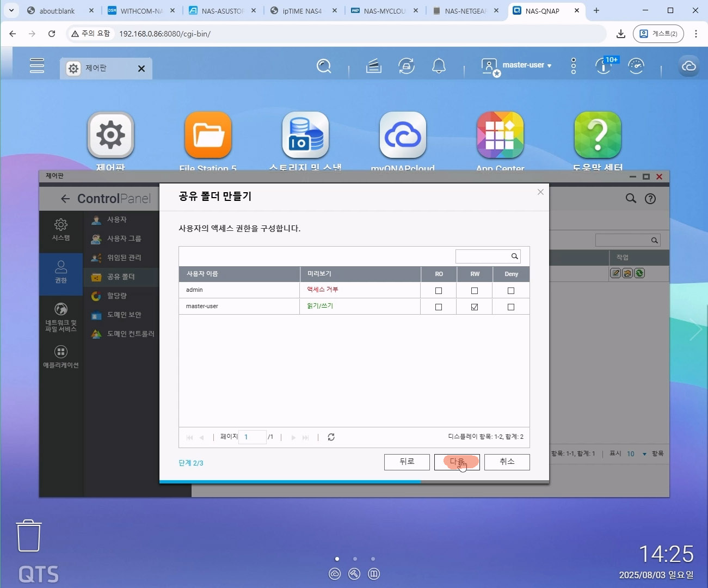This screenshot has height=588, width=708.
Task: Open the browser tab list dropdown arrow
Action: [x=11, y=10]
